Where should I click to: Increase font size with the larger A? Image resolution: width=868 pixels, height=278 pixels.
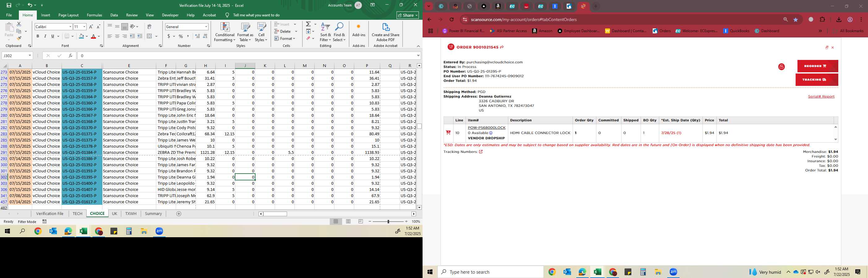(91, 27)
